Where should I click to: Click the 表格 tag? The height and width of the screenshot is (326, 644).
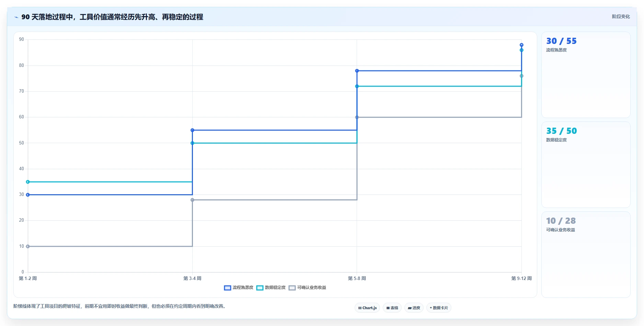point(392,308)
